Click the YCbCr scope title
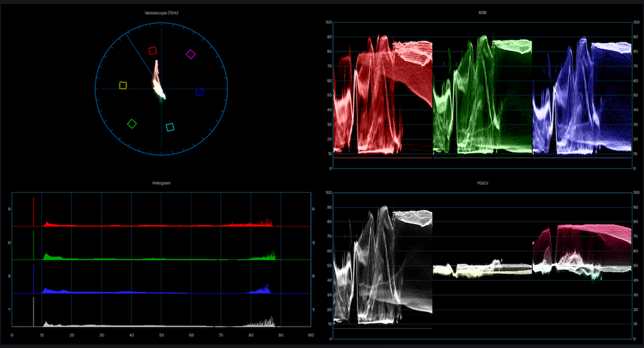 (x=482, y=183)
